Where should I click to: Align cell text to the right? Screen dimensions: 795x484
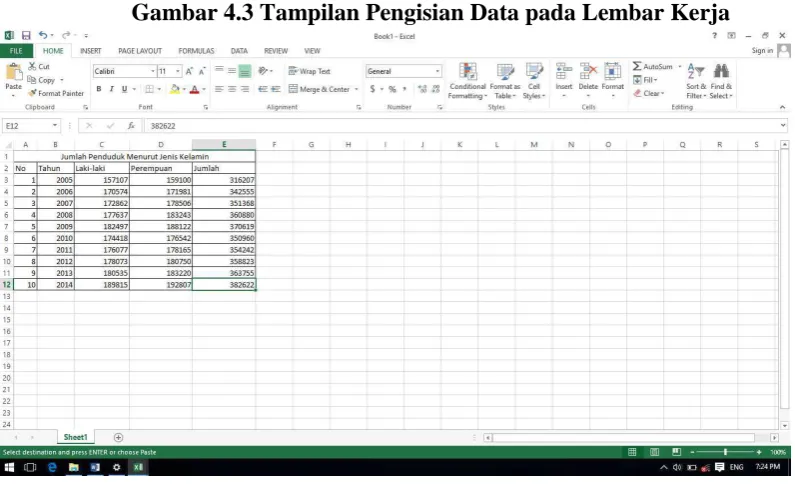pyautogui.click(x=245, y=89)
